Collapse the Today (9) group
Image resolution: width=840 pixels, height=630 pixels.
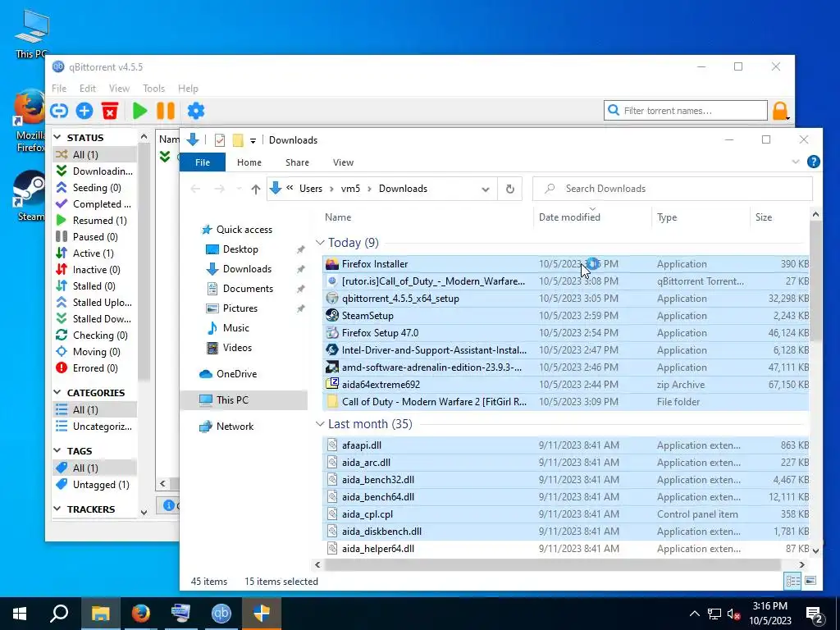pos(320,243)
